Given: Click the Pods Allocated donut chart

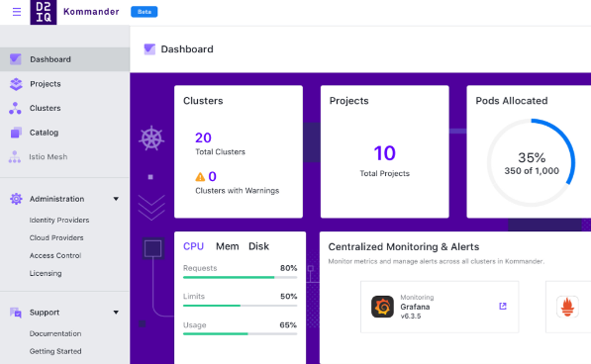Looking at the screenshot, I should (x=531, y=163).
